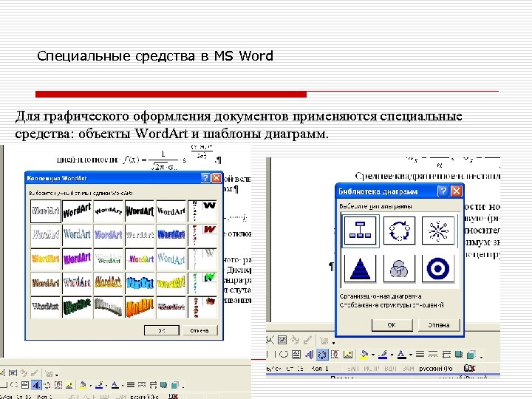
Task: Click OK in the Библиотека диаграмм dialog
Action: [392, 325]
